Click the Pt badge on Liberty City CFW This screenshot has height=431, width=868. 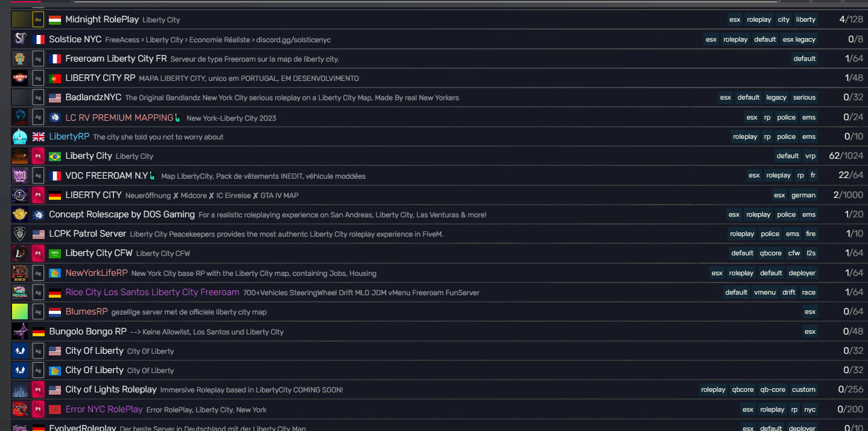pyautogui.click(x=38, y=253)
